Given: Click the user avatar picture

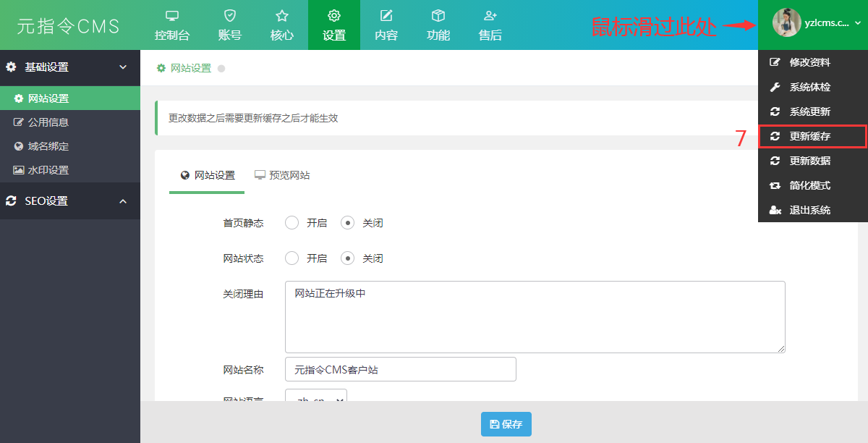Looking at the screenshot, I should pyautogui.click(x=786, y=22).
